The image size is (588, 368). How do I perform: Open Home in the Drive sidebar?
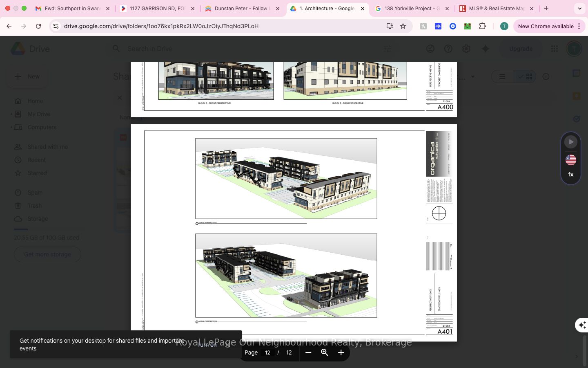[35, 101]
